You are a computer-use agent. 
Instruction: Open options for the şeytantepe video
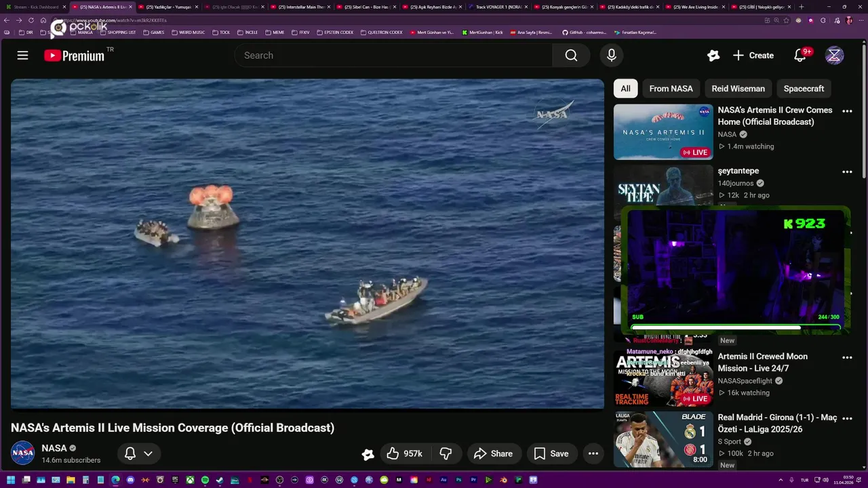(x=847, y=172)
